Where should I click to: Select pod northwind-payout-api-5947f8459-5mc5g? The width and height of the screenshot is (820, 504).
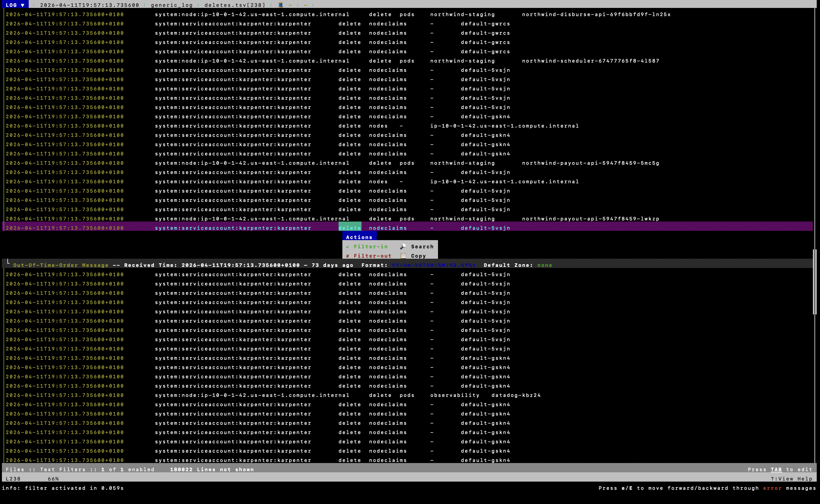click(x=591, y=163)
